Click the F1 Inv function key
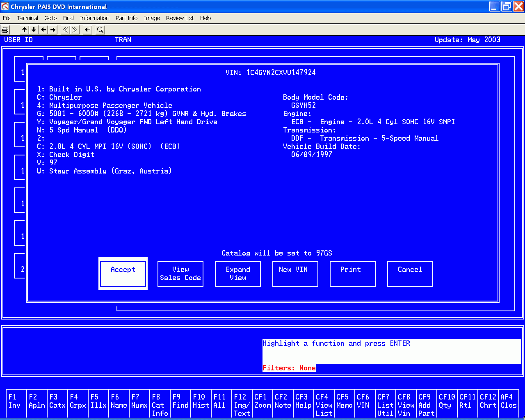The height and width of the screenshot is (420, 525). click(x=16, y=404)
